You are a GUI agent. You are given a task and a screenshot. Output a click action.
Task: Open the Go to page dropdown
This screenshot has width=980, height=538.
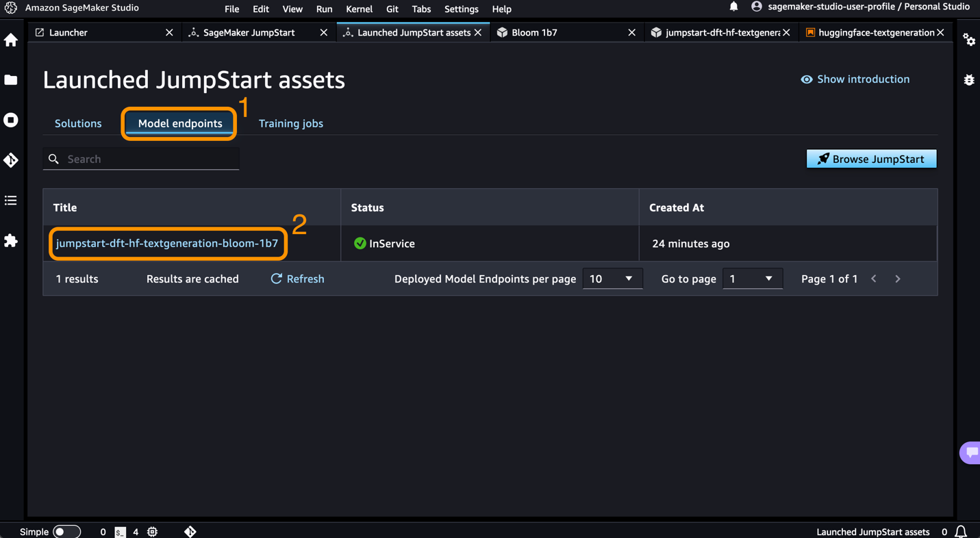752,279
